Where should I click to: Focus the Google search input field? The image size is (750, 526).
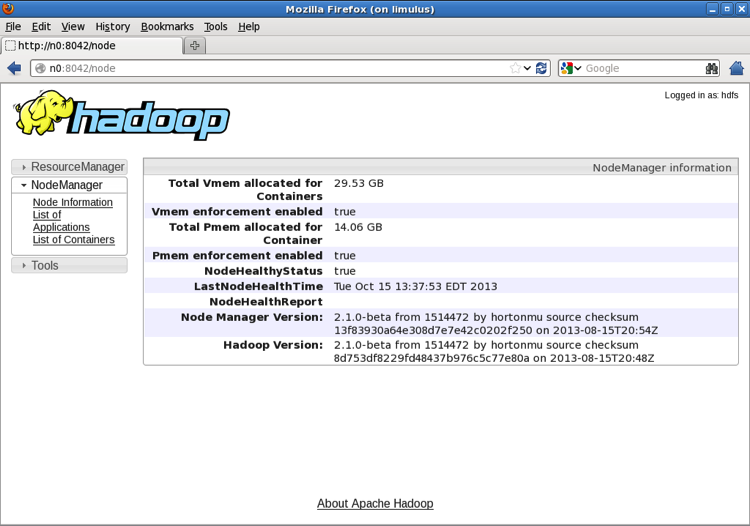point(640,68)
